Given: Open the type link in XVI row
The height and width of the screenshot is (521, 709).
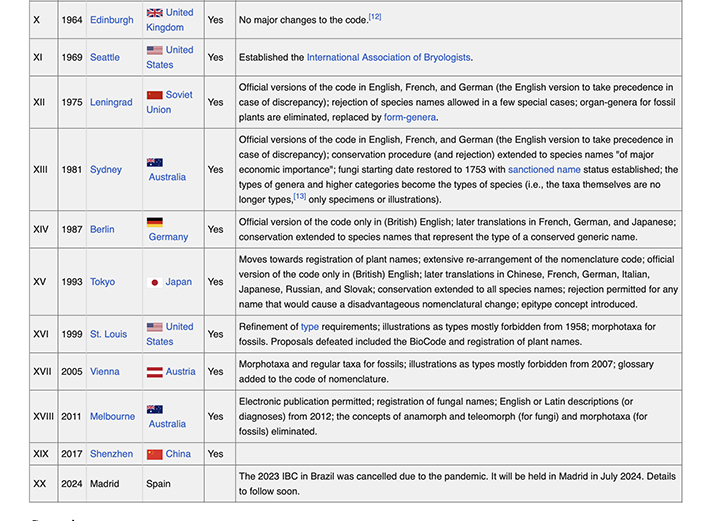Looking at the screenshot, I should coord(310,327).
